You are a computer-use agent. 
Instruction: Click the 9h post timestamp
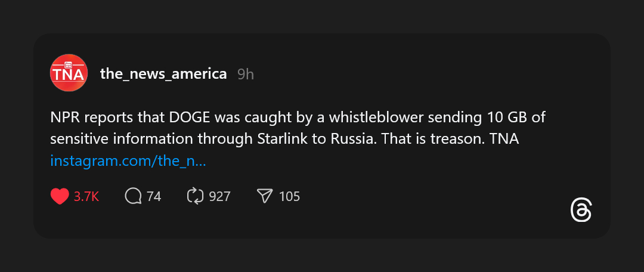(x=246, y=74)
